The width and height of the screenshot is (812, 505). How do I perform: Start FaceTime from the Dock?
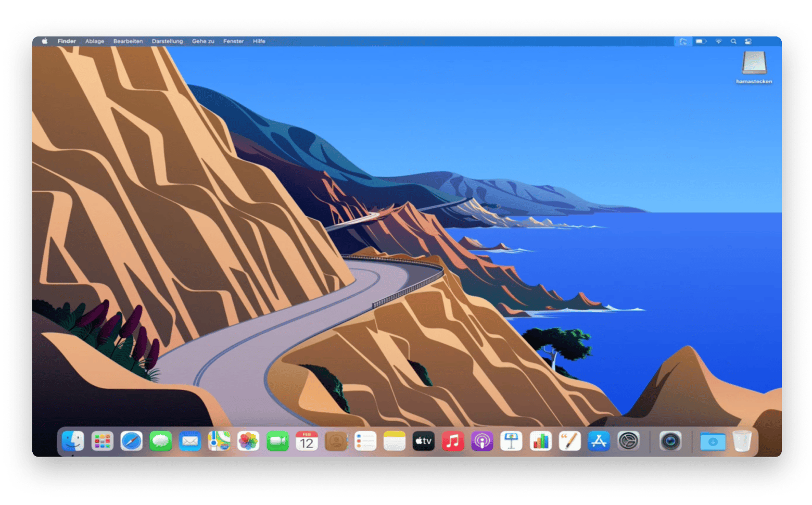click(x=277, y=441)
